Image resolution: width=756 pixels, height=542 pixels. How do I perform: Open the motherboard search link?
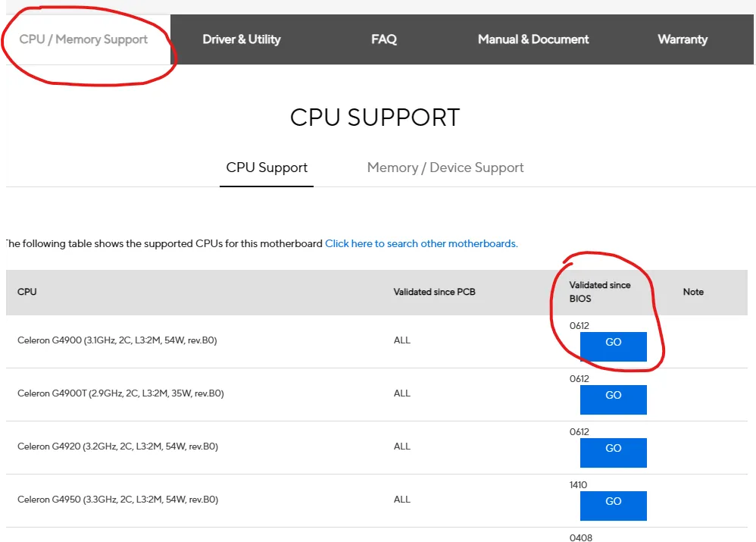421,243
